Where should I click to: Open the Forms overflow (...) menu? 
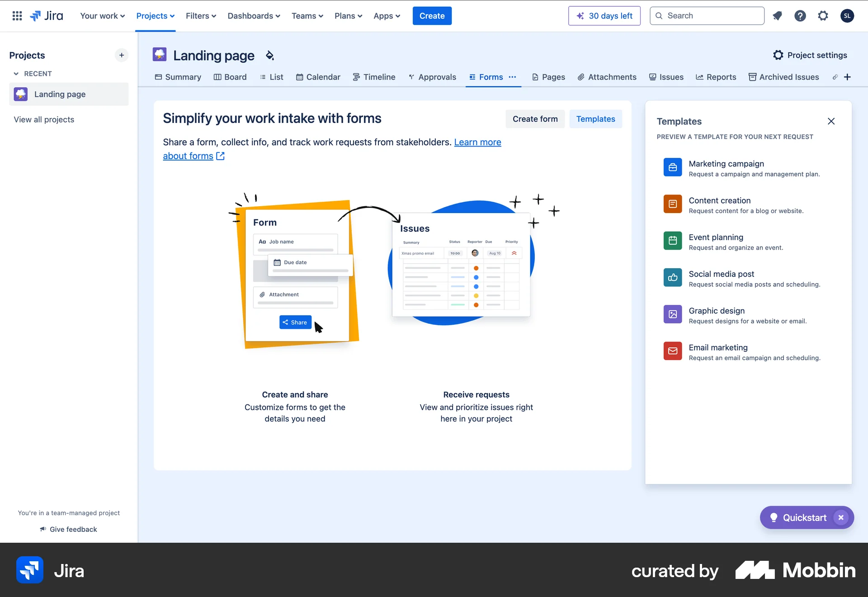513,77
